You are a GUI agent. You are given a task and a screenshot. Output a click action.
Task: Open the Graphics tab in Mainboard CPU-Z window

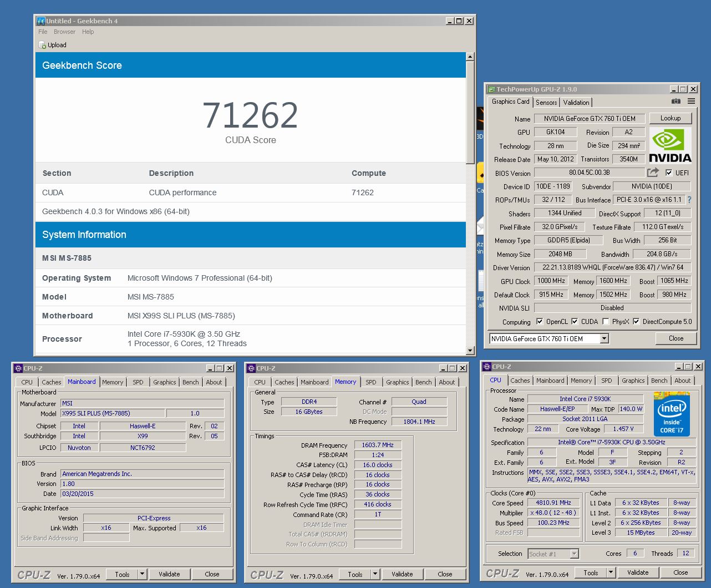tap(165, 382)
